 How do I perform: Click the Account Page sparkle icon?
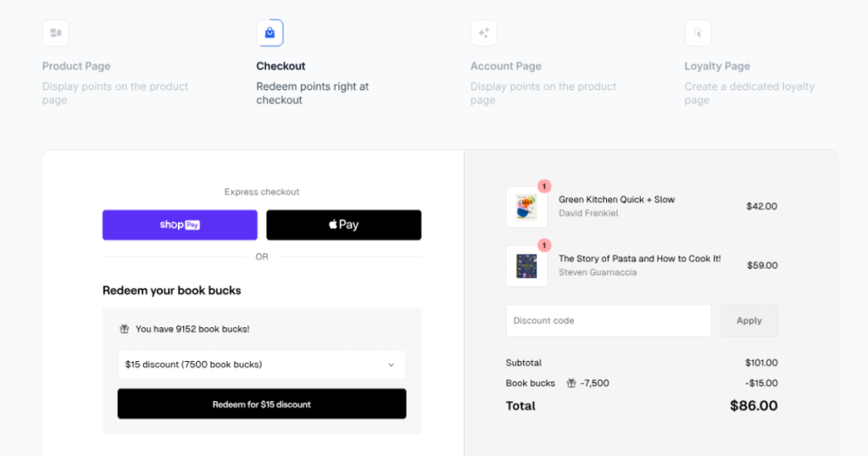484,33
